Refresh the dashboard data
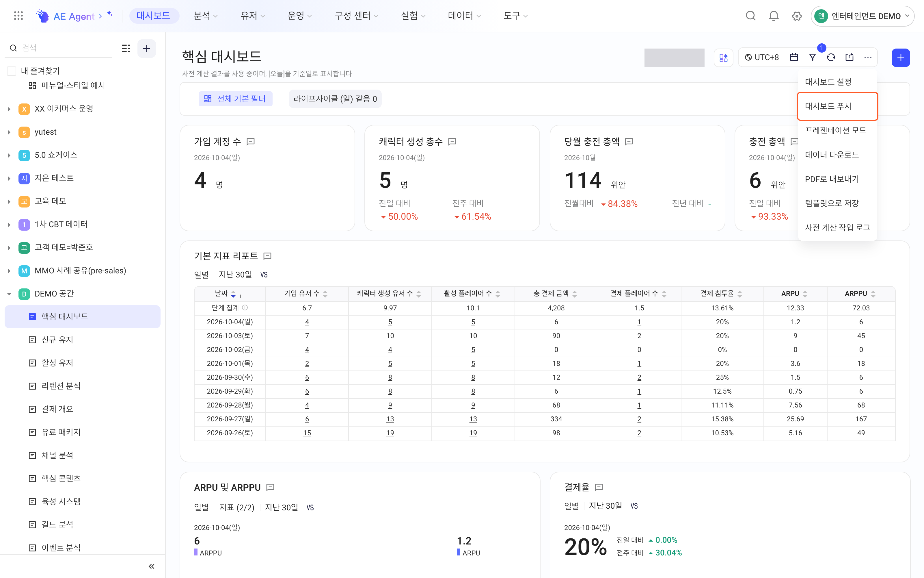924x578 pixels. pyautogui.click(x=831, y=57)
